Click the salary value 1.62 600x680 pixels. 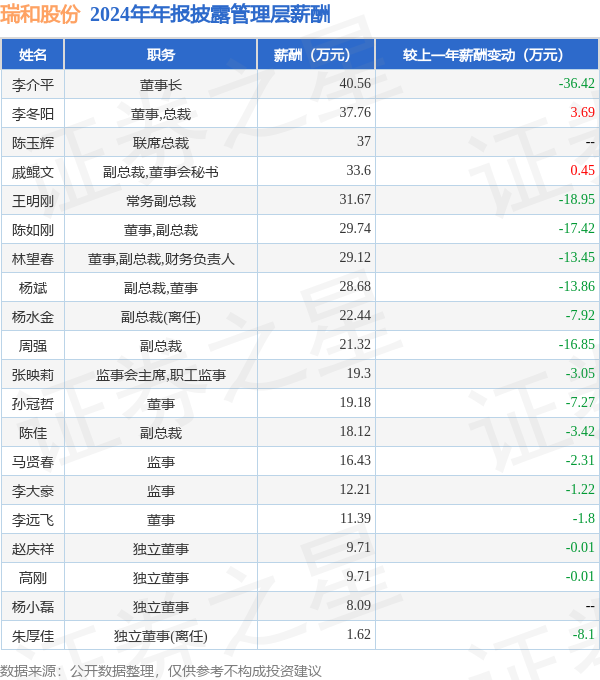[x=359, y=634]
